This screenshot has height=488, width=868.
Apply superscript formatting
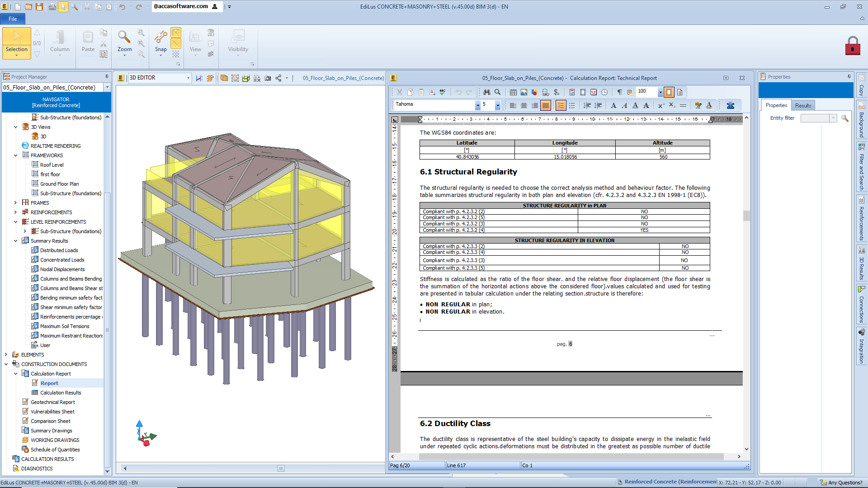click(661, 105)
